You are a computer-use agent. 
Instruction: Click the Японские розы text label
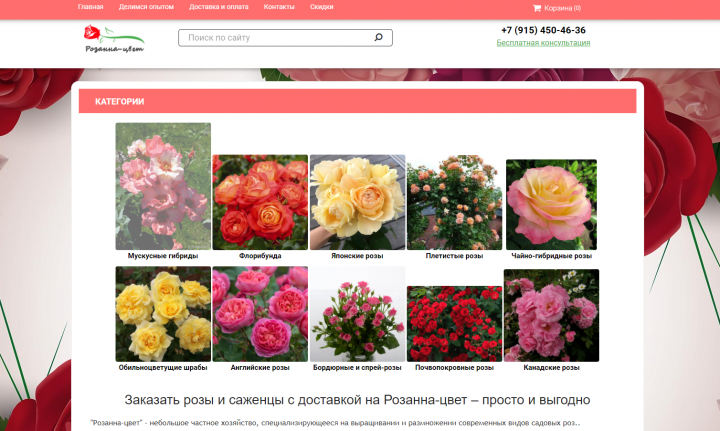pyautogui.click(x=357, y=256)
